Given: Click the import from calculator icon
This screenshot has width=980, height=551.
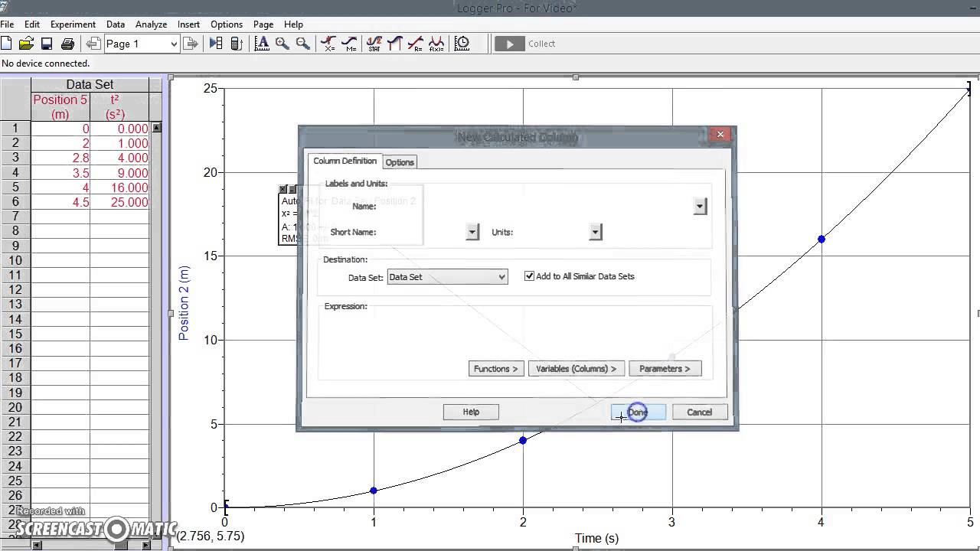Looking at the screenshot, I should 236,44.
